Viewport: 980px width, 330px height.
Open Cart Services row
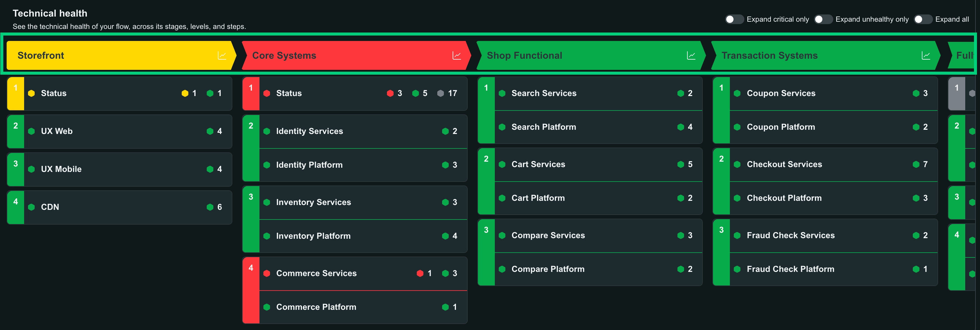[598, 165]
